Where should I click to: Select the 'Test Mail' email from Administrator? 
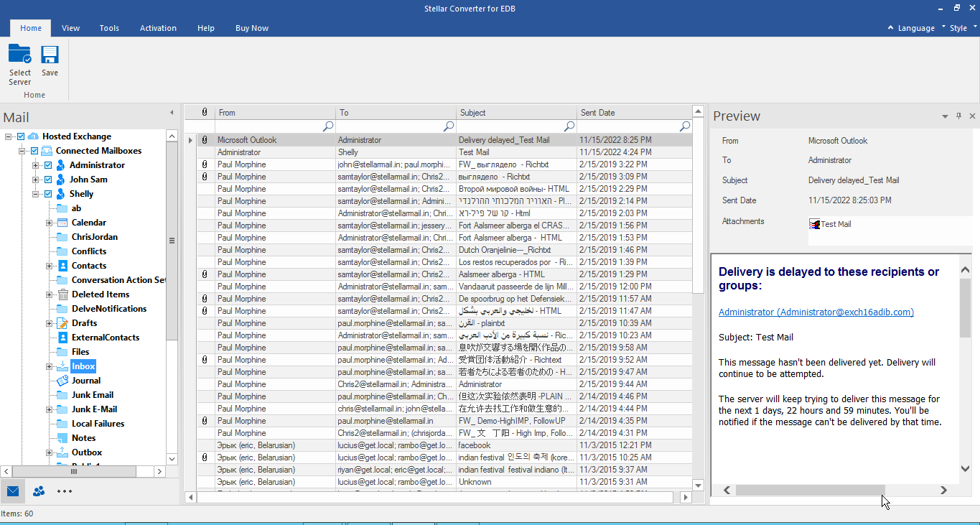point(443,152)
